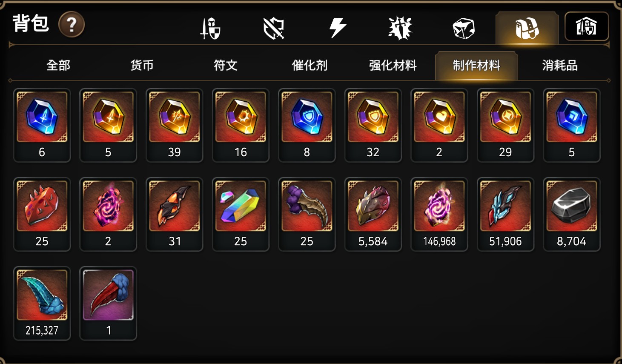This screenshot has width=622, height=364.
Task: Select the crossed-out shield icon
Action: [x=273, y=29]
